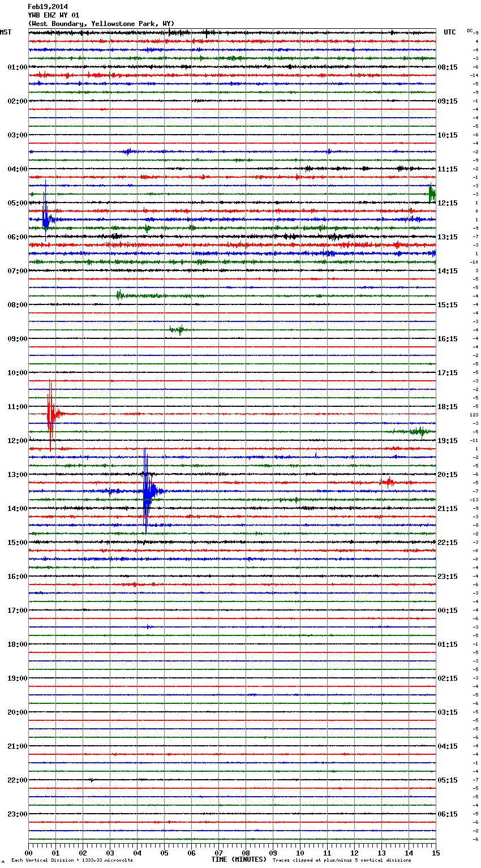Select the '03:00' MST hour label

point(18,135)
